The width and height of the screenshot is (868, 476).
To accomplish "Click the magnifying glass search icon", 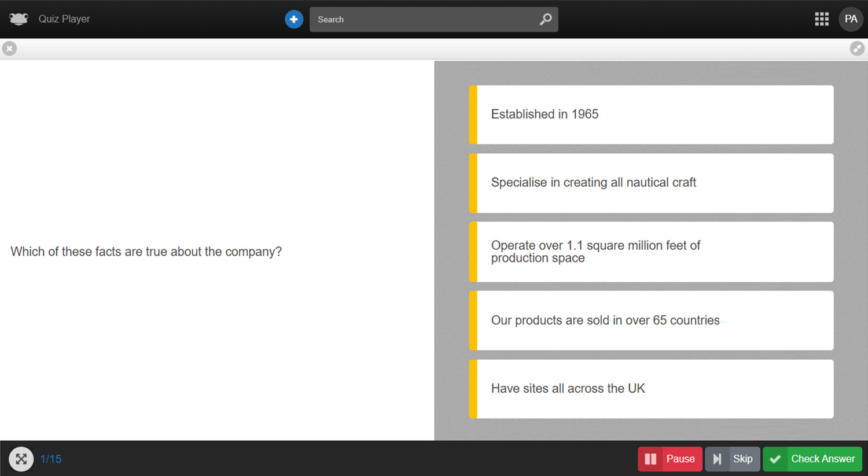I will click(545, 19).
